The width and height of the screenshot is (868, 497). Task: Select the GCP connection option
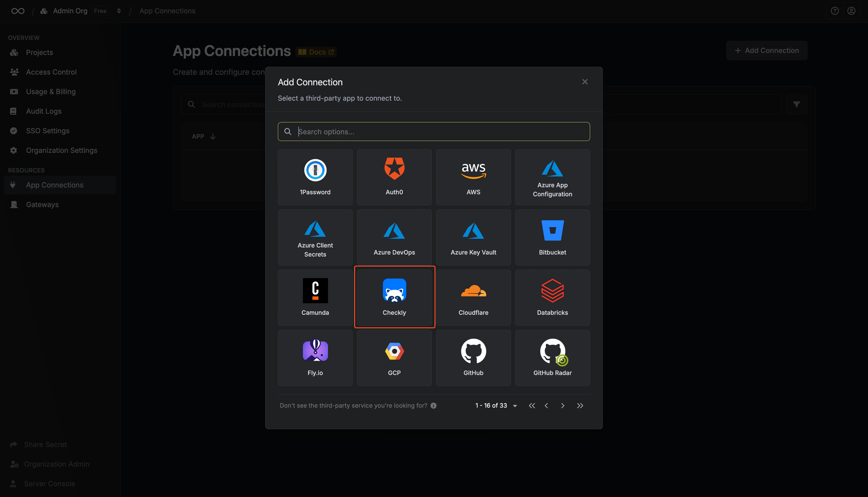394,358
